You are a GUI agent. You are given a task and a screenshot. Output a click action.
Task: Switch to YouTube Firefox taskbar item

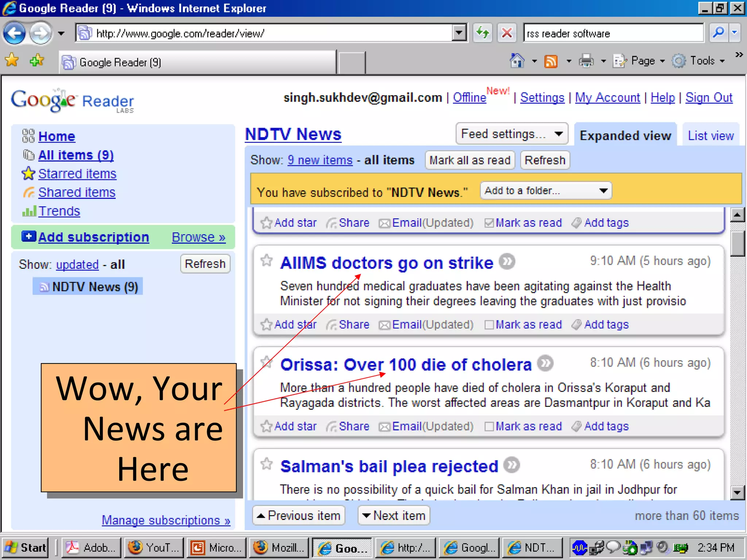(154, 548)
